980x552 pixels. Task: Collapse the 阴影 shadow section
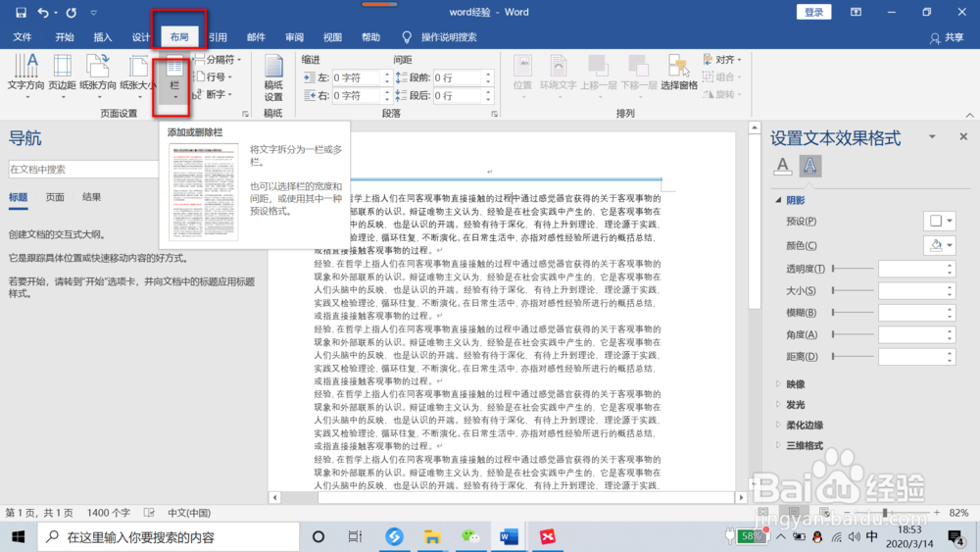778,200
